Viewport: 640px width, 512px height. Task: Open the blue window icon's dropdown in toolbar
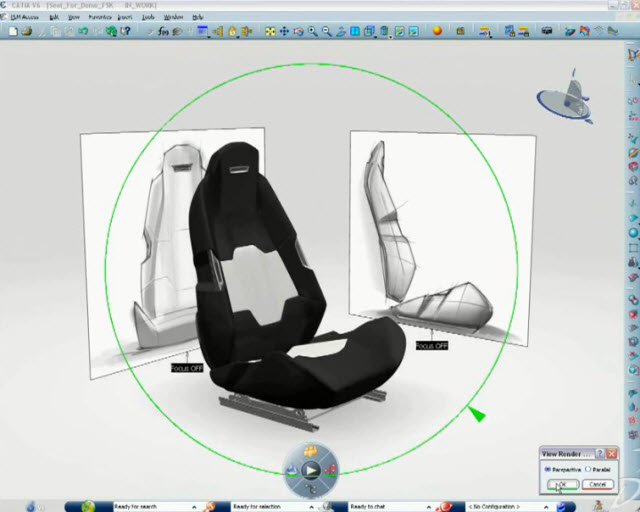click(x=209, y=37)
